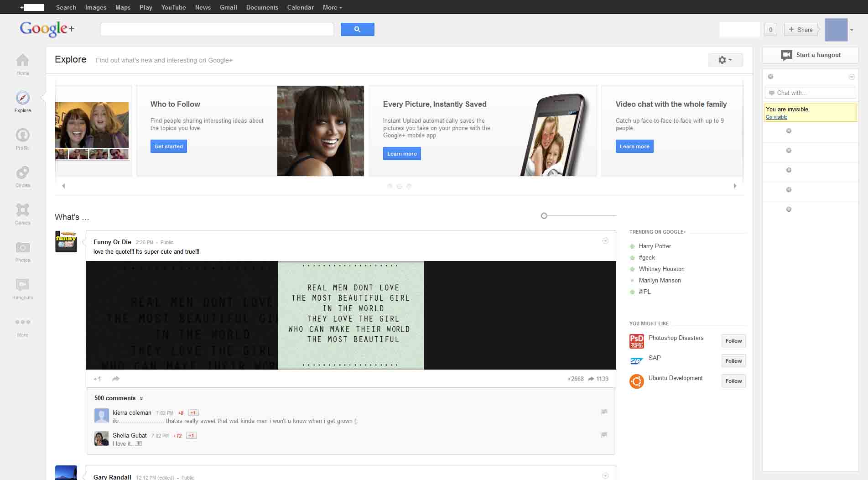Open Images in top bar
The image size is (868, 480).
click(x=96, y=7)
